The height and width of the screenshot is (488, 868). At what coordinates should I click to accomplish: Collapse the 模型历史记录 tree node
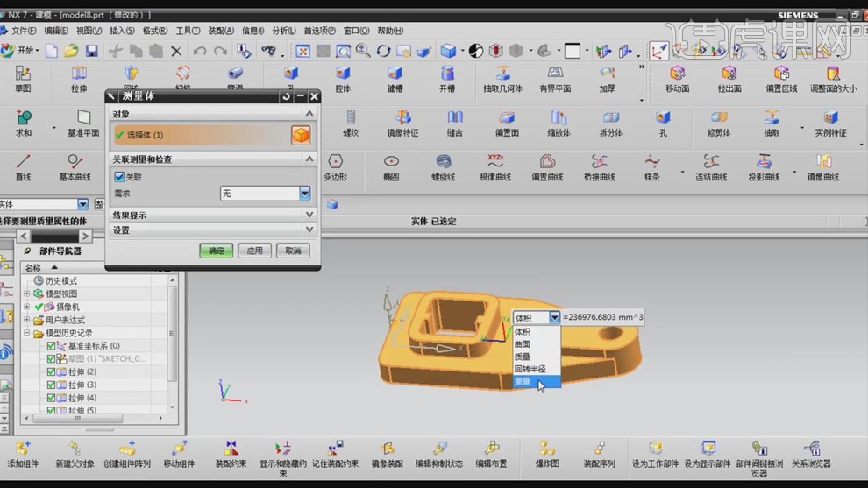[x=26, y=333]
